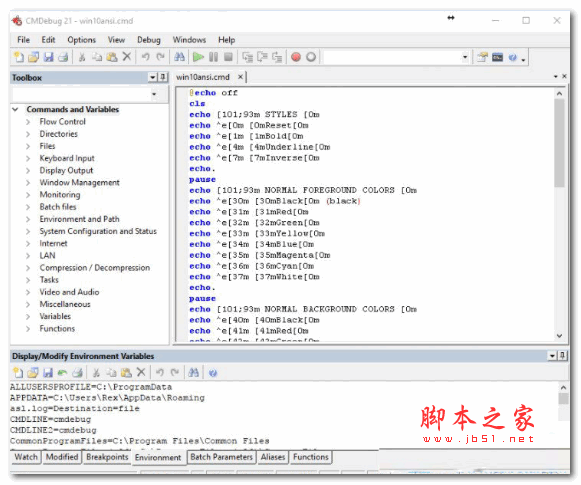Select the win10ansi.cmd document tab
Viewport: 581px width, 485px height.
203,77
